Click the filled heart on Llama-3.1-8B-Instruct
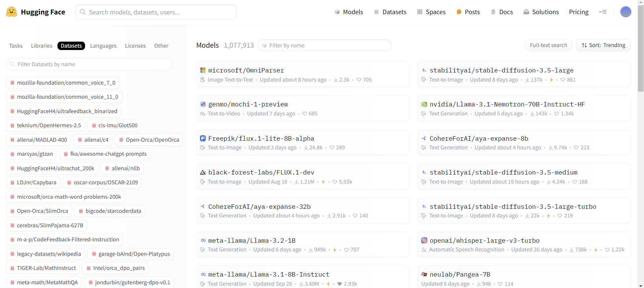This screenshot has height=288, width=644. click(339, 284)
